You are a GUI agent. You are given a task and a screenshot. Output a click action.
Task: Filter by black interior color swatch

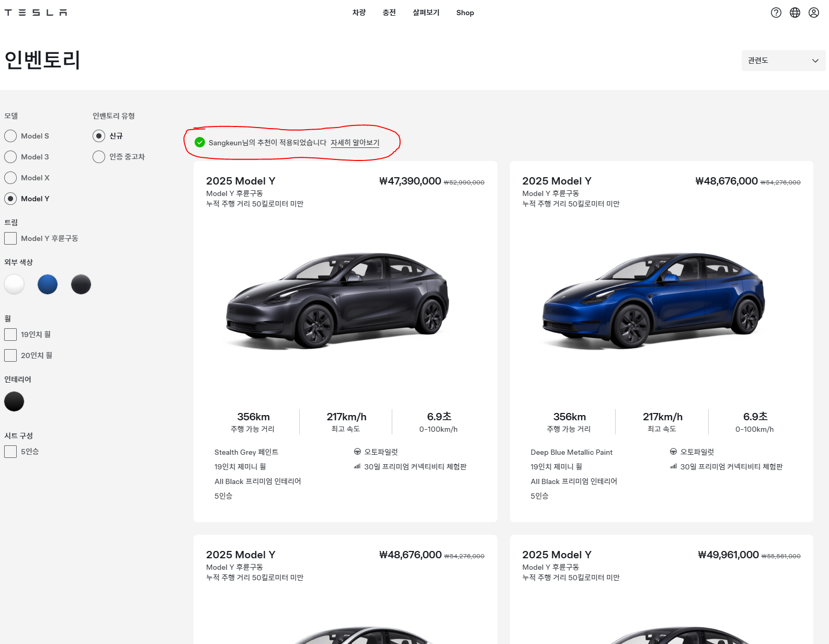point(14,401)
